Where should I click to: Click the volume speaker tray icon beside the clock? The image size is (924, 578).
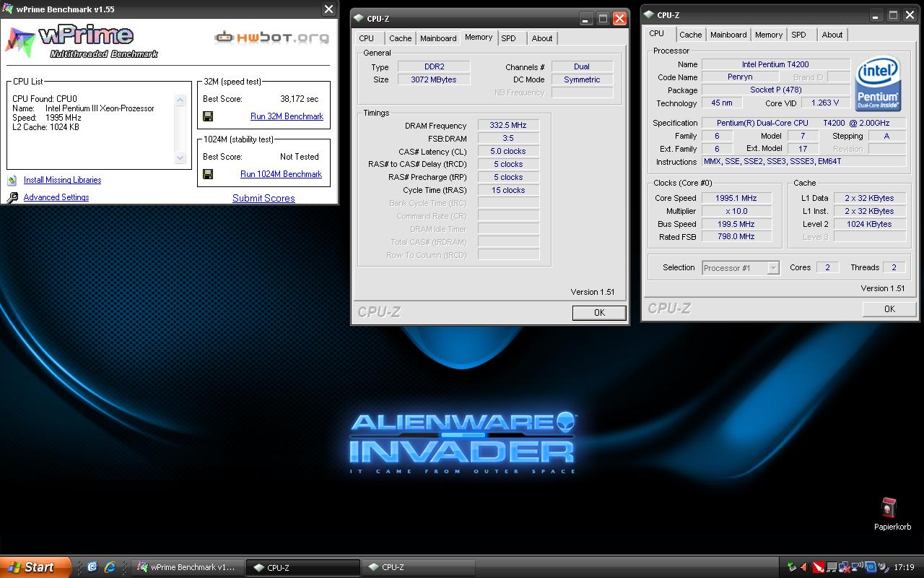[884, 567]
